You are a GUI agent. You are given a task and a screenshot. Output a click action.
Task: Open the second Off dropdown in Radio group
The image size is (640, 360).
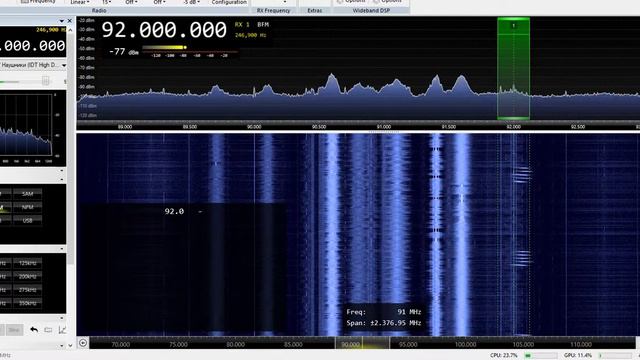[159, 2]
